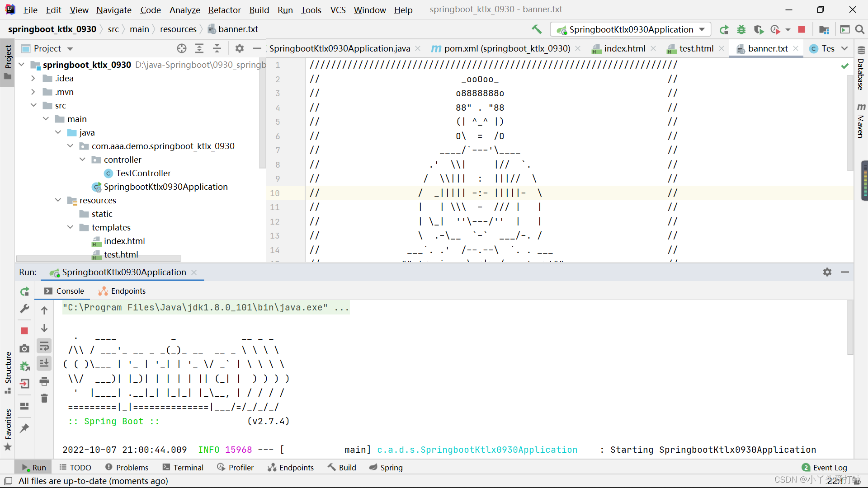Open the VCS menu
The height and width of the screenshot is (488, 868).
[338, 9]
